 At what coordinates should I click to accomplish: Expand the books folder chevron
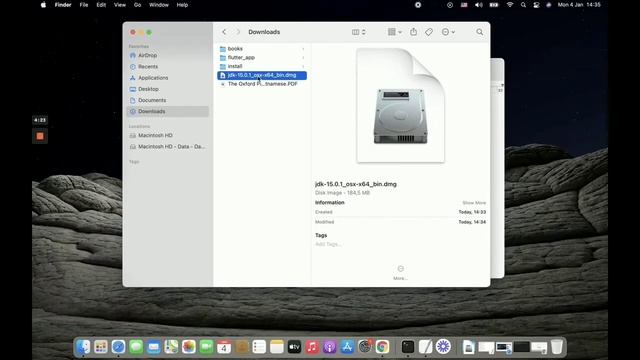point(303,49)
